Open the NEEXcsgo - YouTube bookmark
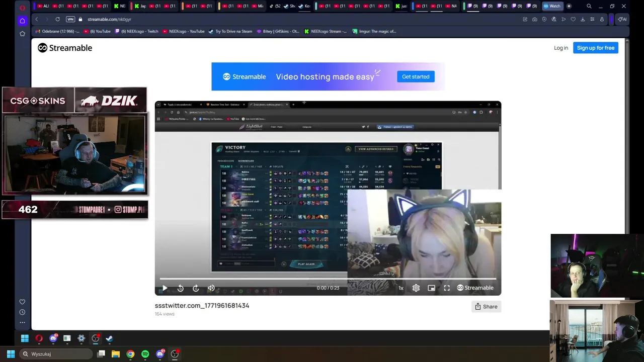Image resolution: width=644 pixels, height=362 pixels. [x=184, y=31]
